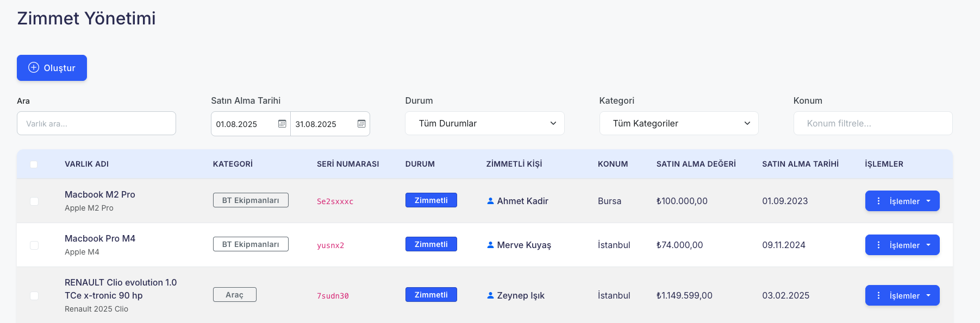
Task: Click person icon next to Ahmet Kadir
Action: (x=490, y=201)
